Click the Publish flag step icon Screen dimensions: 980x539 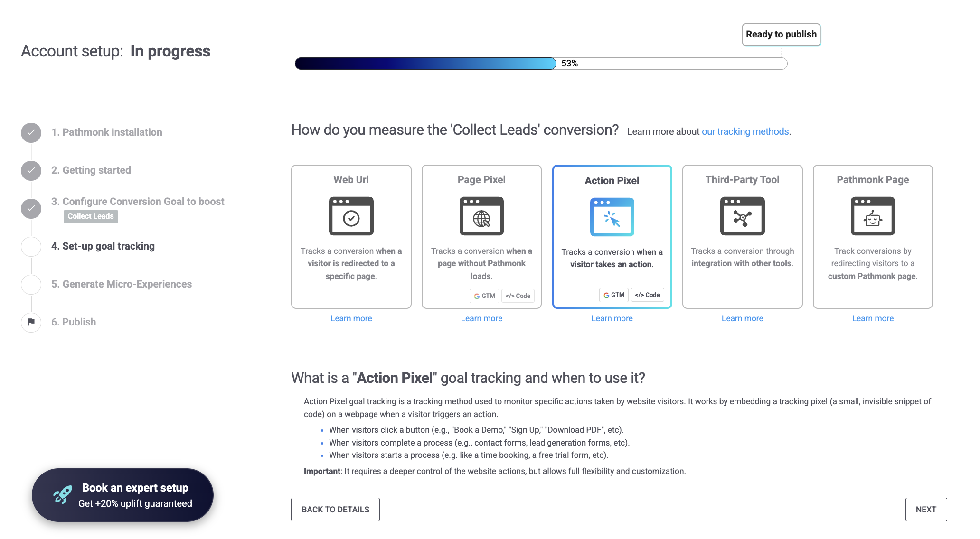click(31, 322)
